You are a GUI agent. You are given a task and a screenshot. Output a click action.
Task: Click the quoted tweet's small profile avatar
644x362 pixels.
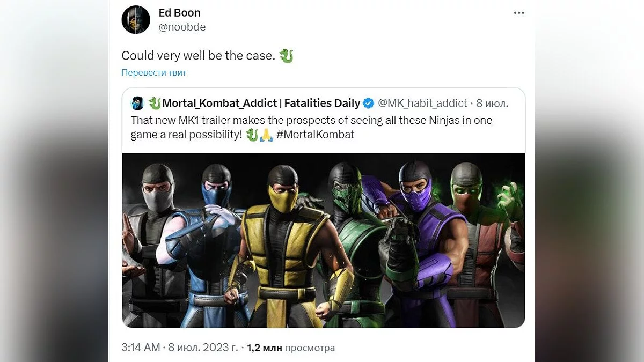coord(138,103)
